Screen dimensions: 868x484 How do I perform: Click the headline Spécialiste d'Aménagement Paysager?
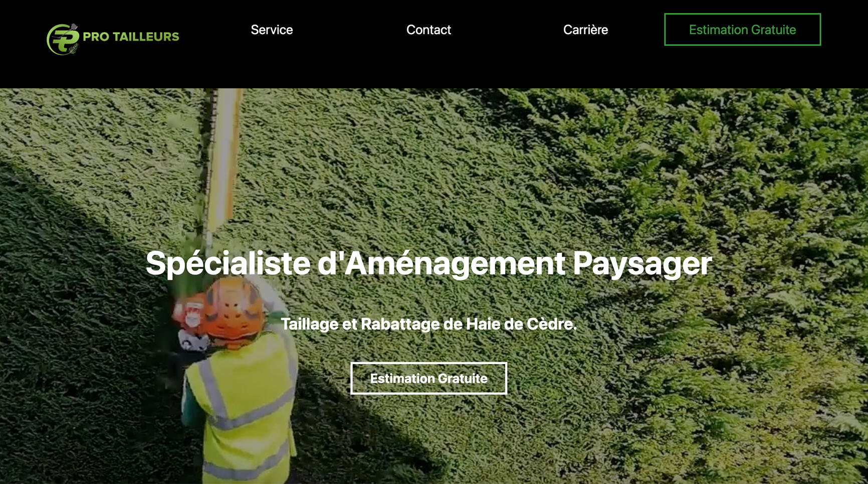pyautogui.click(x=429, y=262)
